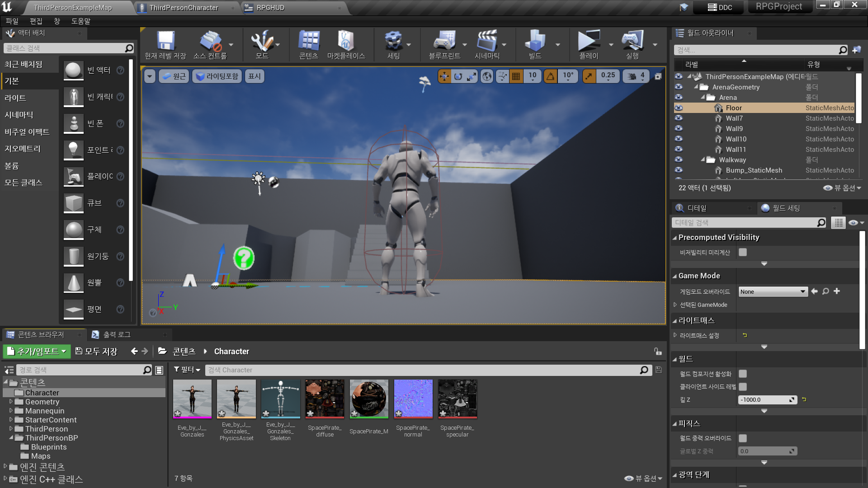
Task: Hide the Floor actor with eye icon
Action: 679,108
